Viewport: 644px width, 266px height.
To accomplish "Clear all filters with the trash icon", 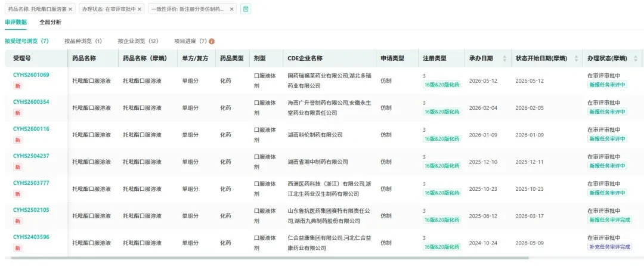I will [246, 9].
